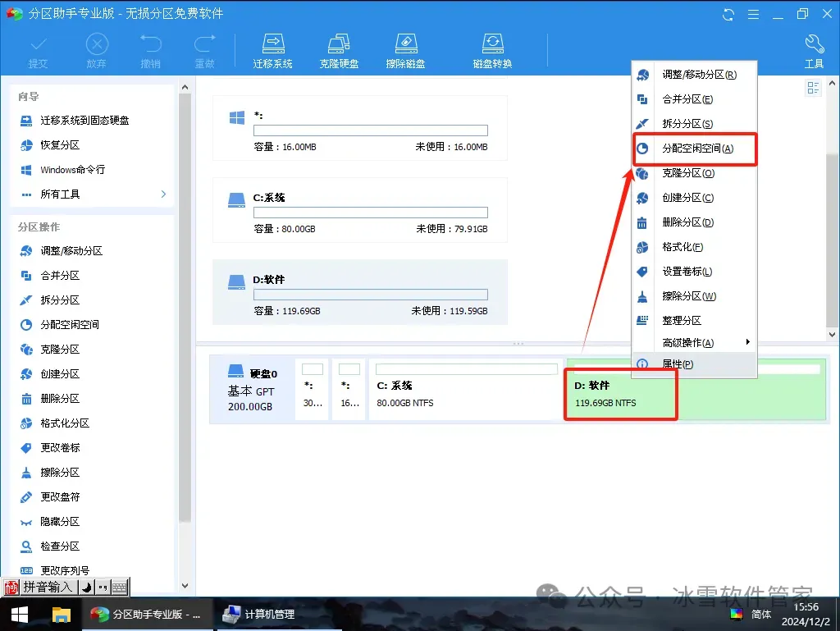
Task: Select 格式化(F) in context menu
Action: click(x=695, y=247)
